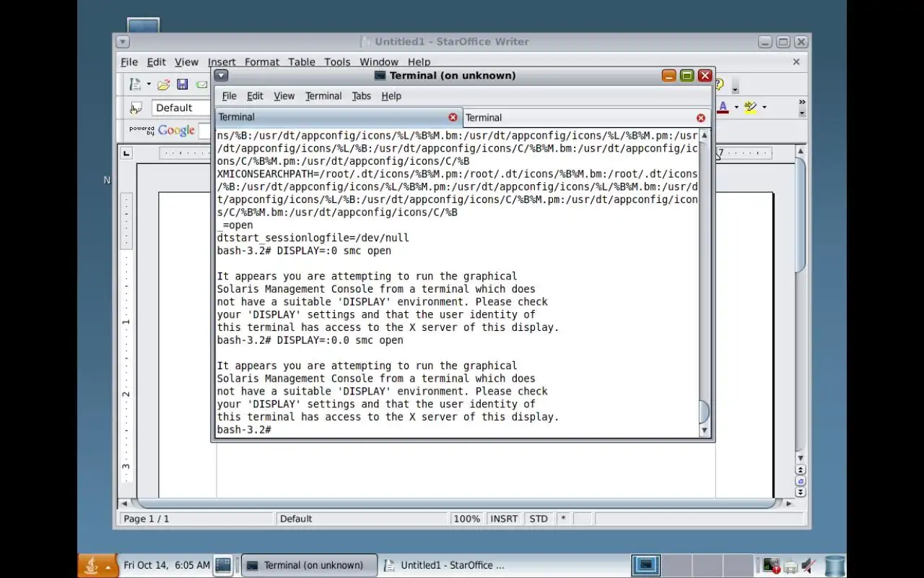Image resolution: width=924 pixels, height=578 pixels.
Task: Click horizontal scrollbar left arrow in Writer
Action: pos(124,503)
